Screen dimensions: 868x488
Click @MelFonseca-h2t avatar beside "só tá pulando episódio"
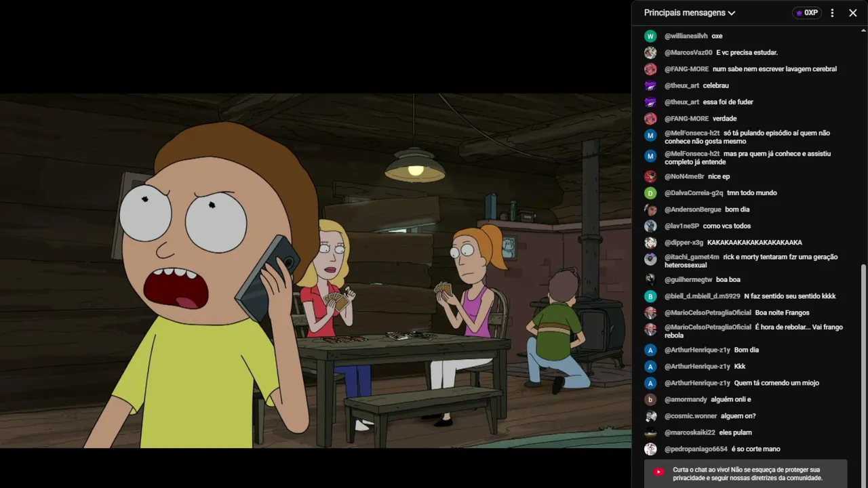point(650,136)
